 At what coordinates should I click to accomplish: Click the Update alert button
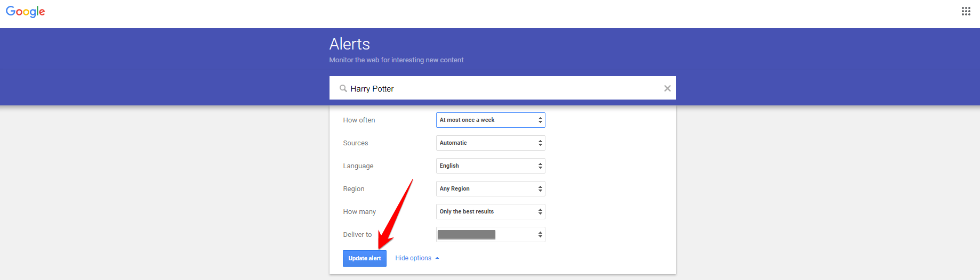(365, 258)
